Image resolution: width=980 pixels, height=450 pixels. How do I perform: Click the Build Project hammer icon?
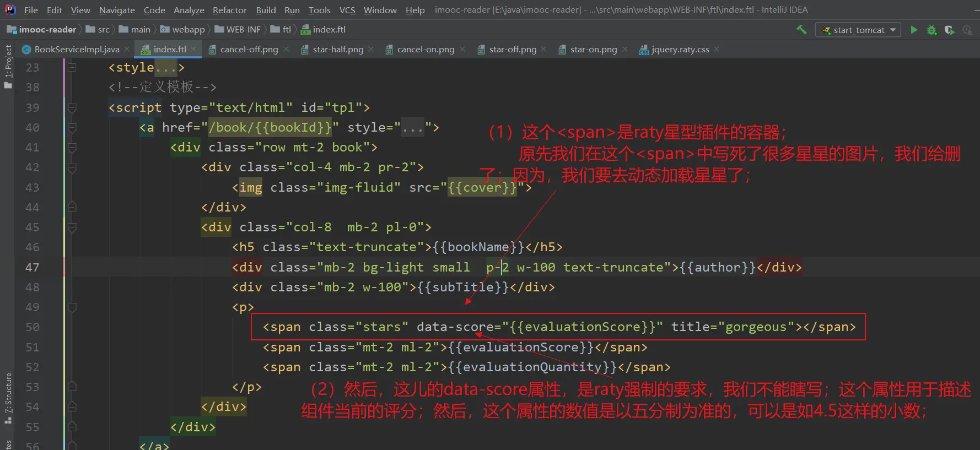point(801,30)
